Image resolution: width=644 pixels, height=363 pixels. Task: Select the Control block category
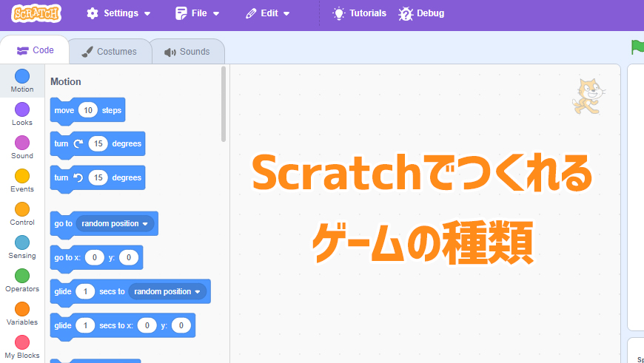pos(22,214)
